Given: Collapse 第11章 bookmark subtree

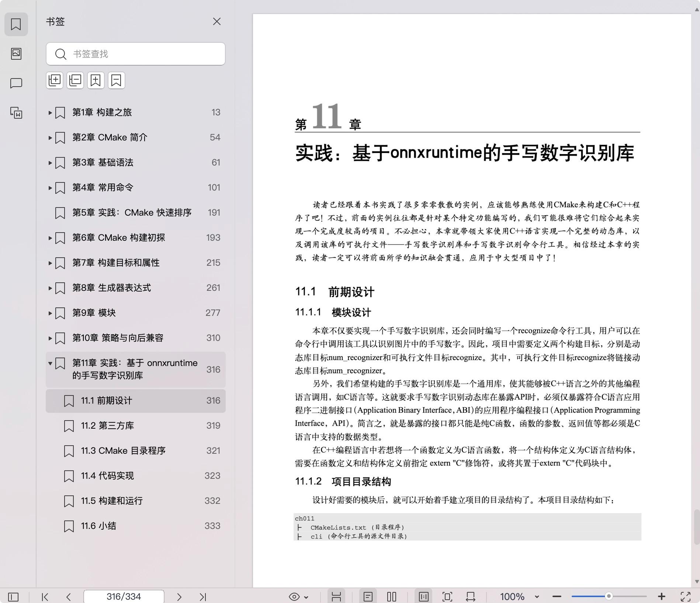Looking at the screenshot, I should (50, 363).
